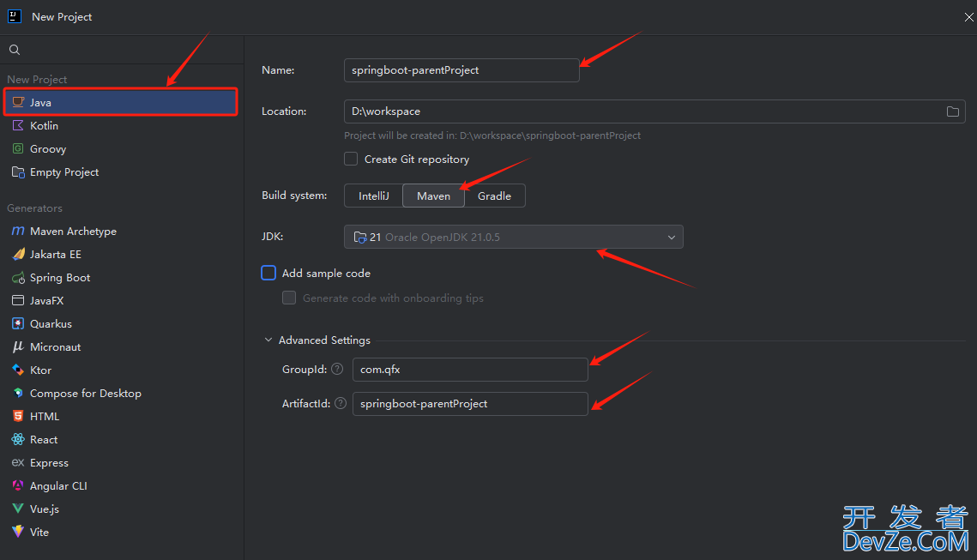Click the Vue.js logo icon
Screen dimensions: 977x560
click(18, 509)
